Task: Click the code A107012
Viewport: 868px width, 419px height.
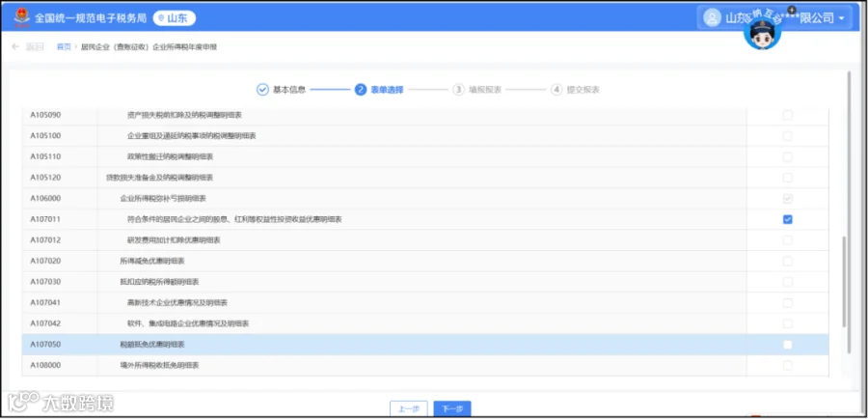Action: 45,240
